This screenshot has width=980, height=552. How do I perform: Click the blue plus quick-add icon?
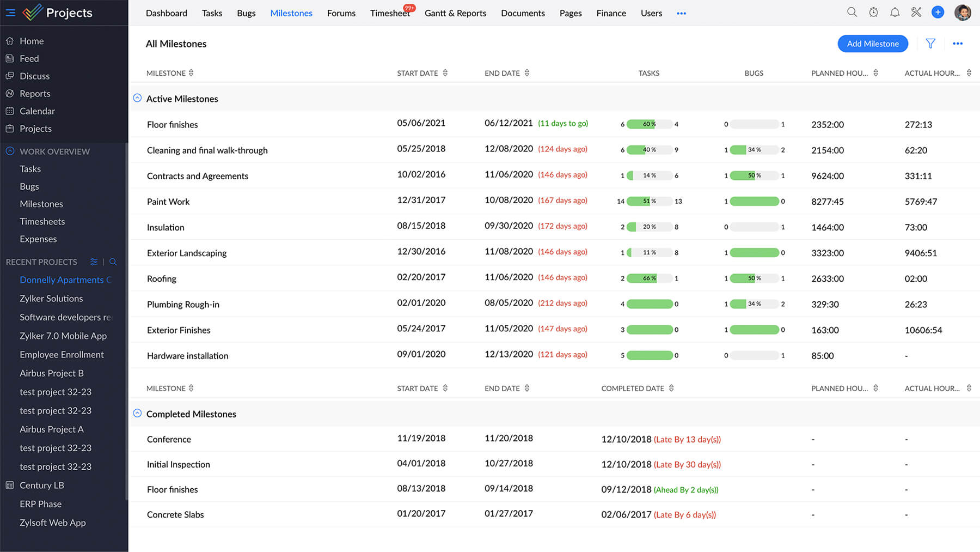coord(938,12)
